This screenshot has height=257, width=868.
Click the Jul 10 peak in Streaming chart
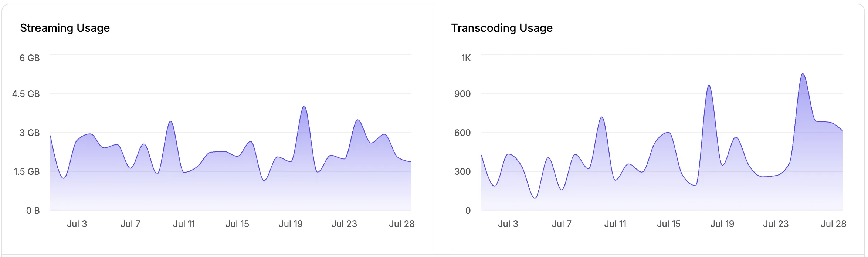pos(170,122)
